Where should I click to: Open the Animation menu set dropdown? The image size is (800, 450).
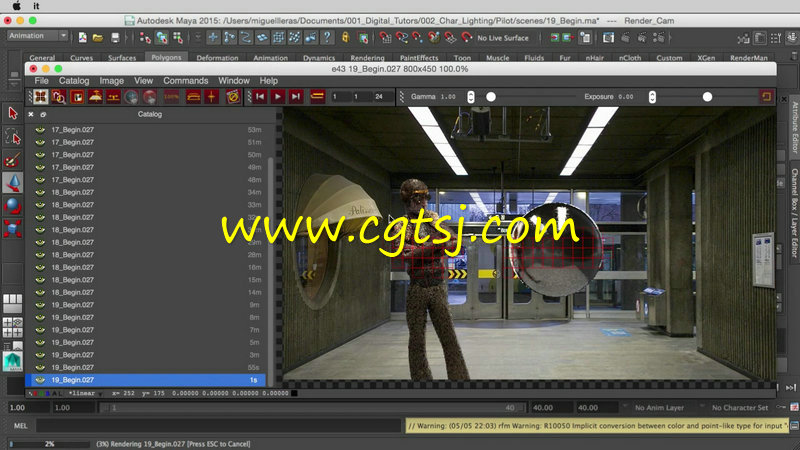(38, 36)
